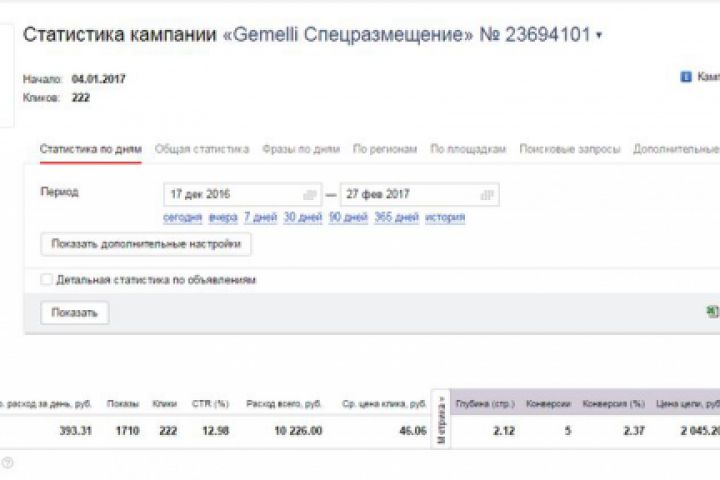
Task: Click value '393.31' in totals row
Action: pyautogui.click(x=75, y=431)
